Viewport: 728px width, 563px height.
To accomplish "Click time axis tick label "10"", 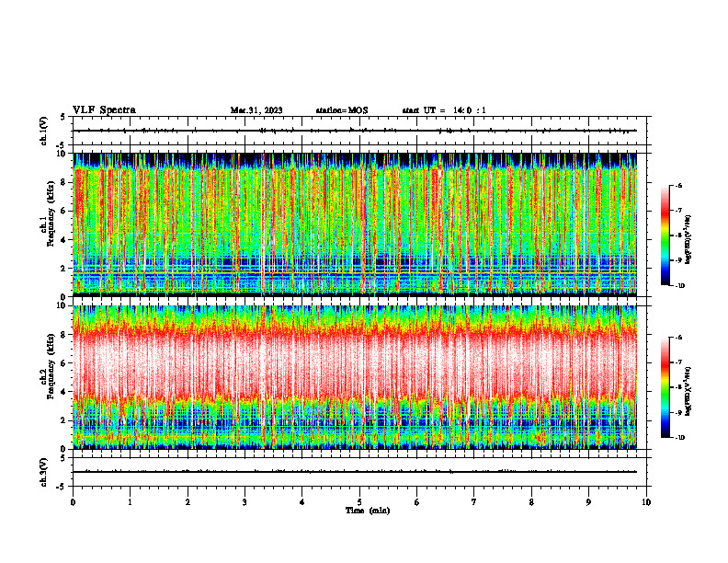I will click(646, 502).
